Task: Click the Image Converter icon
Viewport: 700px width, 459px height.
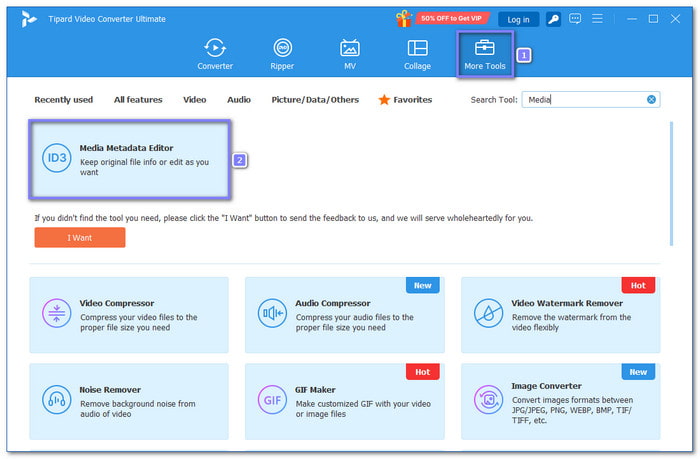Action: (x=488, y=400)
